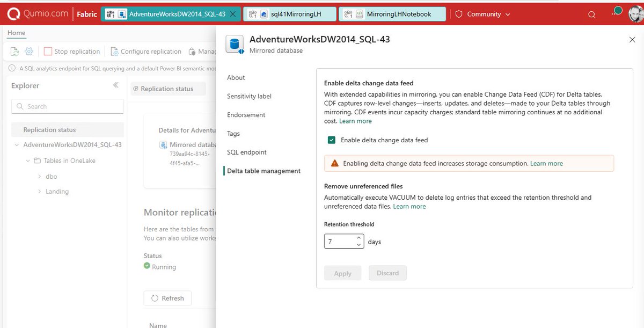Open the Tags section
This screenshot has width=644, height=328.
[x=233, y=134]
